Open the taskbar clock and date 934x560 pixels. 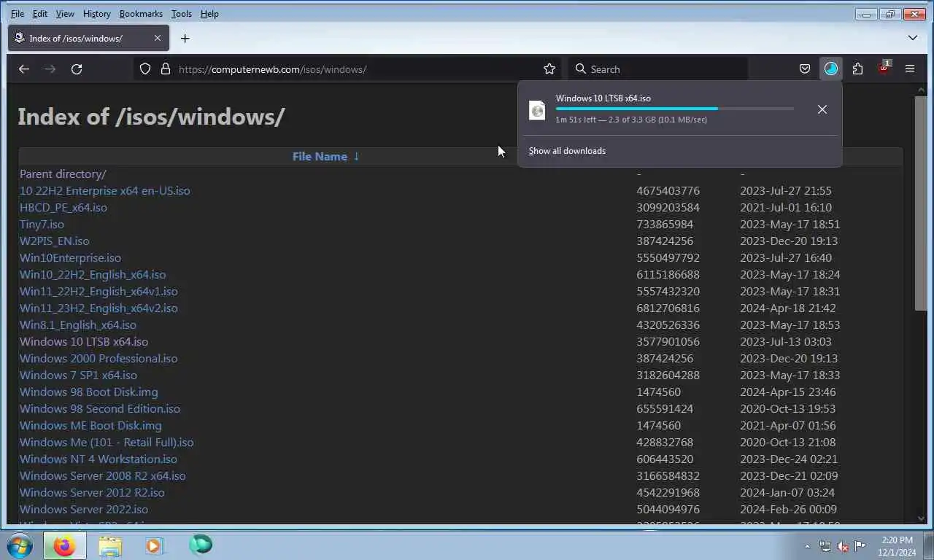[x=897, y=546]
